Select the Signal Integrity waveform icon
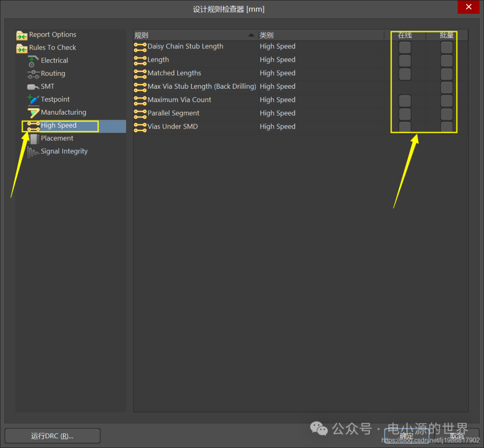 (x=33, y=152)
